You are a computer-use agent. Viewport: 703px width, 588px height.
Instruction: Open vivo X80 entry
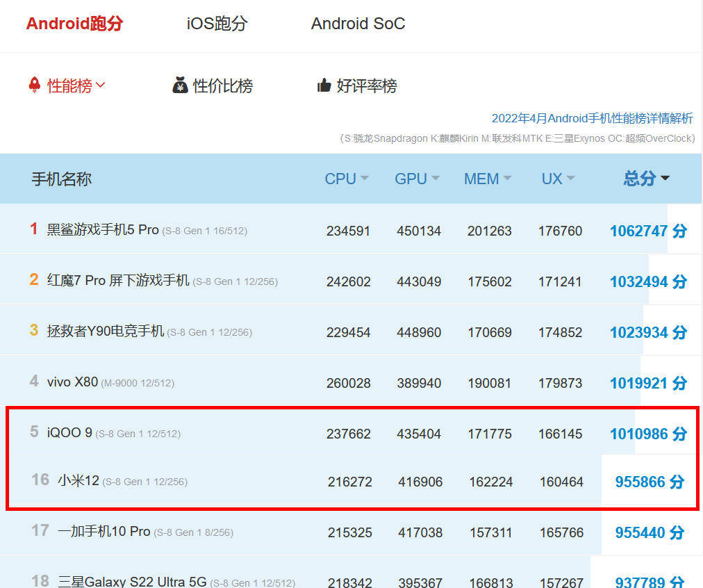pos(72,382)
